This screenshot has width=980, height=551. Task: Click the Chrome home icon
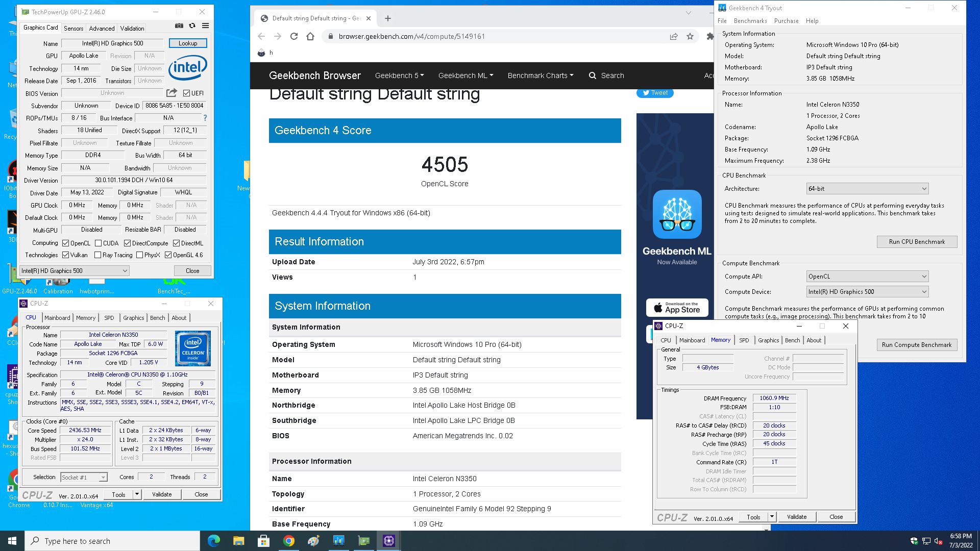coord(310,36)
